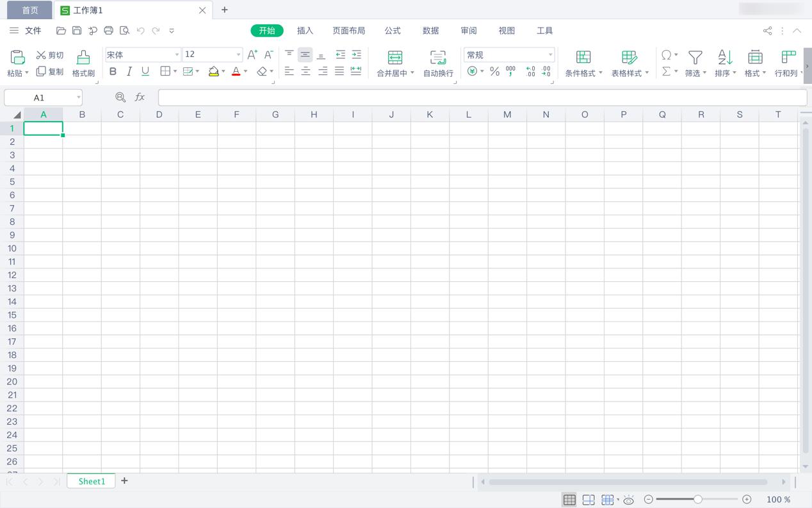The width and height of the screenshot is (812, 508).
Task: Click the insert function fx icon
Action: (140, 97)
